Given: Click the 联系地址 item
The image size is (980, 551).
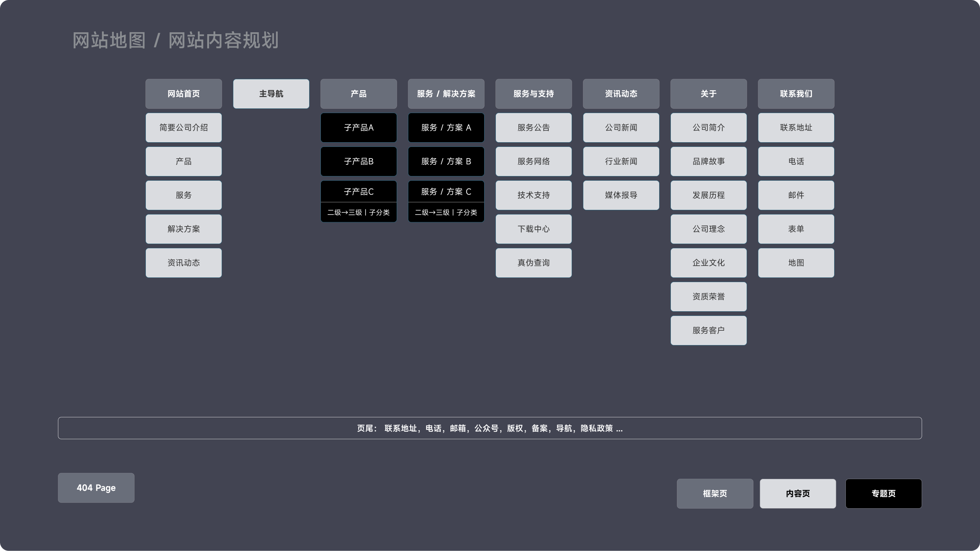Looking at the screenshot, I should click(796, 127).
